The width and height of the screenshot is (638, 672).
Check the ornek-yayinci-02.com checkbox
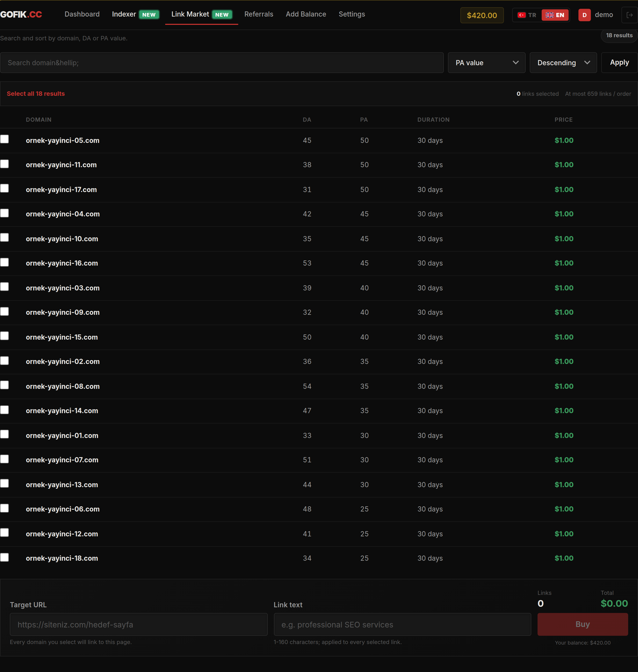point(4,360)
